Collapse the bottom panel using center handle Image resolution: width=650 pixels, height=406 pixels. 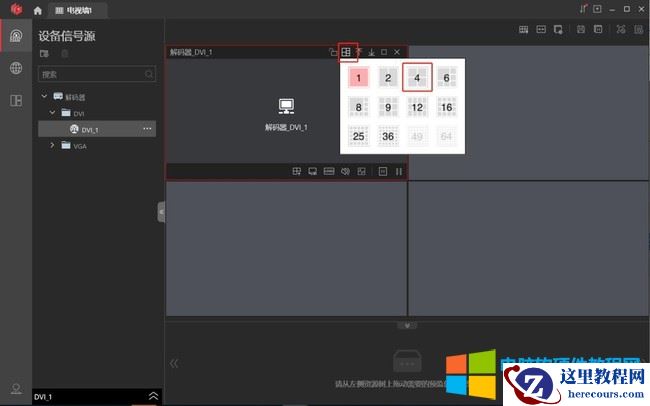tap(407, 326)
